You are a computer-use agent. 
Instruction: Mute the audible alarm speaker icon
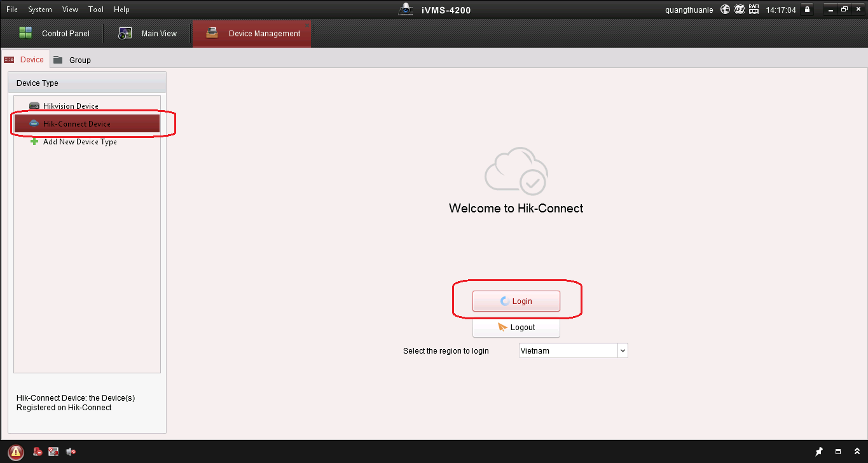[71, 452]
